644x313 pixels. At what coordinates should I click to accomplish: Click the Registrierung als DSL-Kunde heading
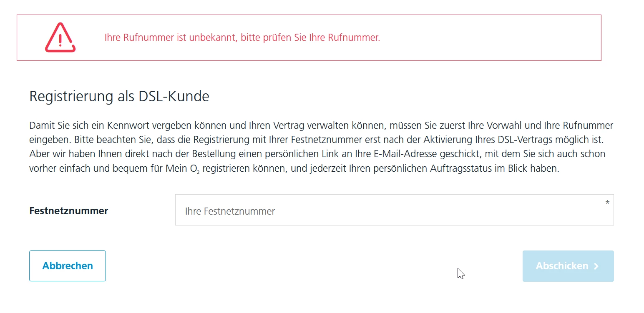pos(119,97)
